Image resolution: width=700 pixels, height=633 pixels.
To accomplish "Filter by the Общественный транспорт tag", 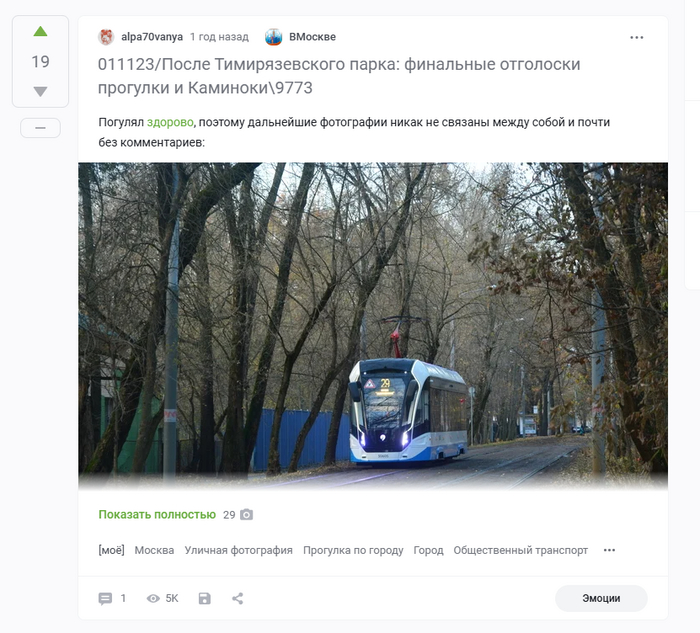I will 521,550.
